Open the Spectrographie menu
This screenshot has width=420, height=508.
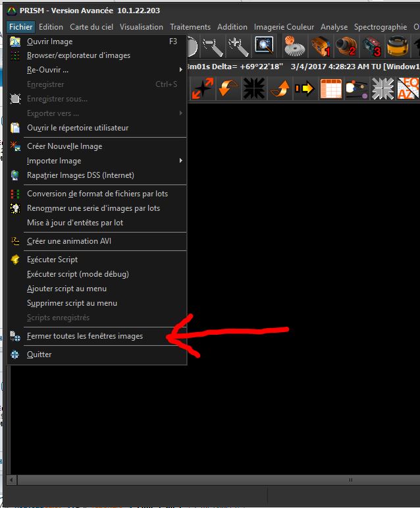[381, 27]
